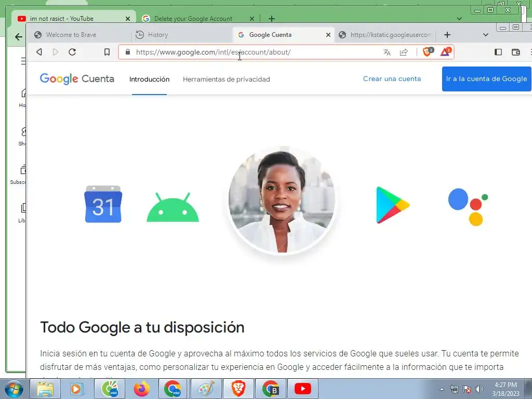Viewport: 532px width, 399px height.
Task: Close the Google Cuenta tab
Action: point(328,35)
